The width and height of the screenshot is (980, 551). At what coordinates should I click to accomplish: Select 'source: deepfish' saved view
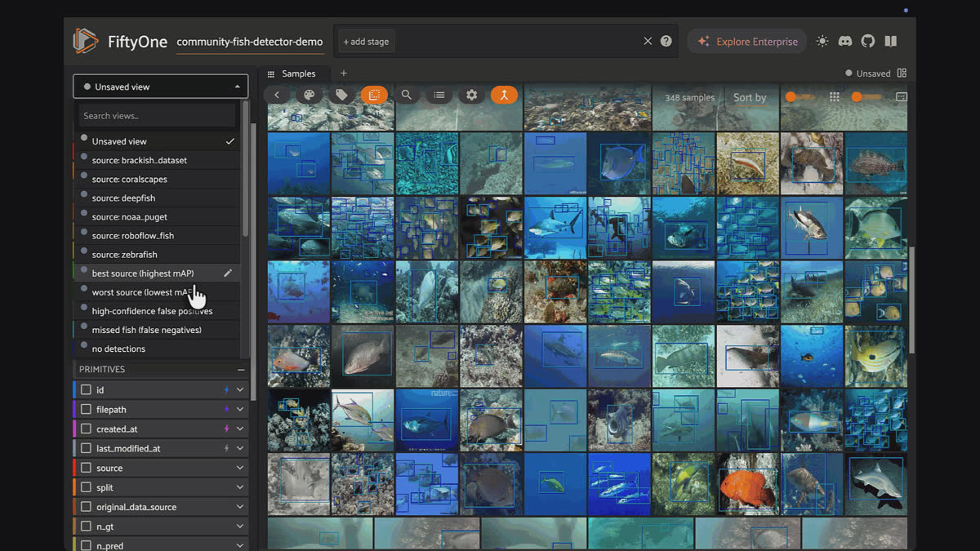(157, 198)
